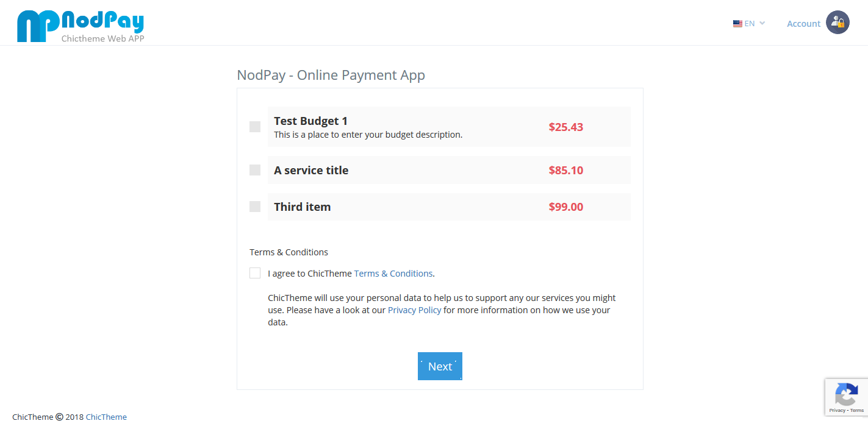
Task: Click the NodPay logo icon
Action: pos(38,26)
